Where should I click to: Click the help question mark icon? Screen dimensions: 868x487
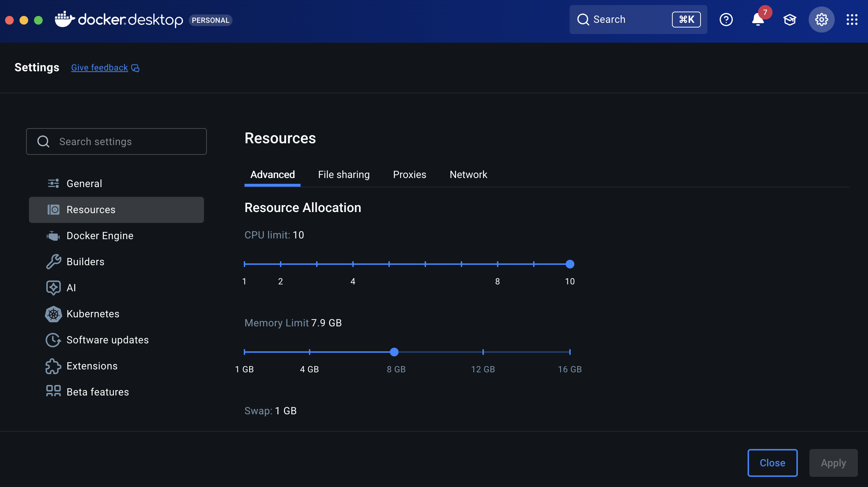[x=726, y=20]
